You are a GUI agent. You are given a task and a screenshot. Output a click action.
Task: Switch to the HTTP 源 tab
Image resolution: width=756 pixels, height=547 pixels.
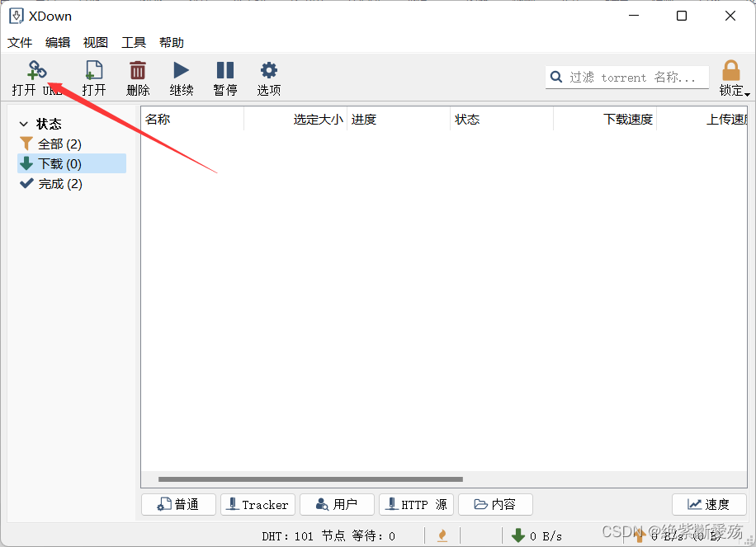click(x=416, y=505)
